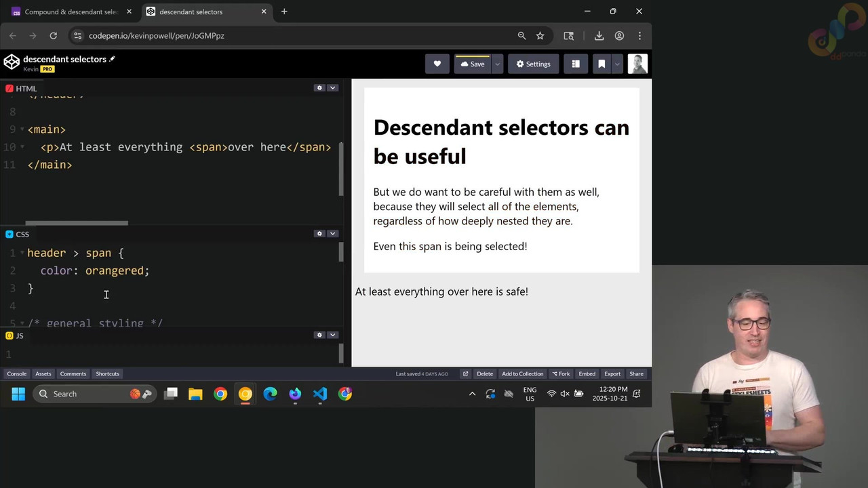The image size is (868, 488).
Task: Click 'orangered' color value in CSS
Action: [114, 270]
